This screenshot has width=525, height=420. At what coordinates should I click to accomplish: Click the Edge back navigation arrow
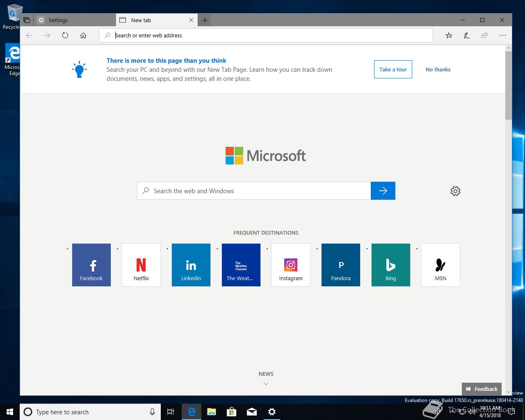point(29,36)
